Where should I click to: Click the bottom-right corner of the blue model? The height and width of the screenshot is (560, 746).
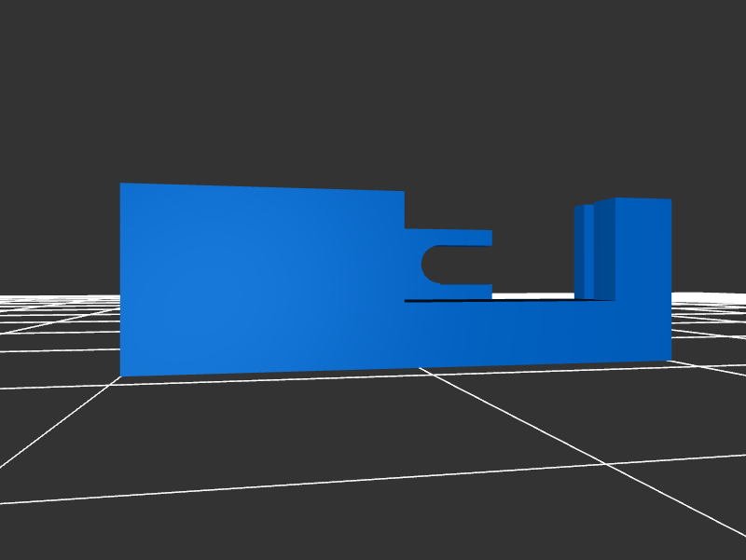pyautogui.click(x=670, y=361)
